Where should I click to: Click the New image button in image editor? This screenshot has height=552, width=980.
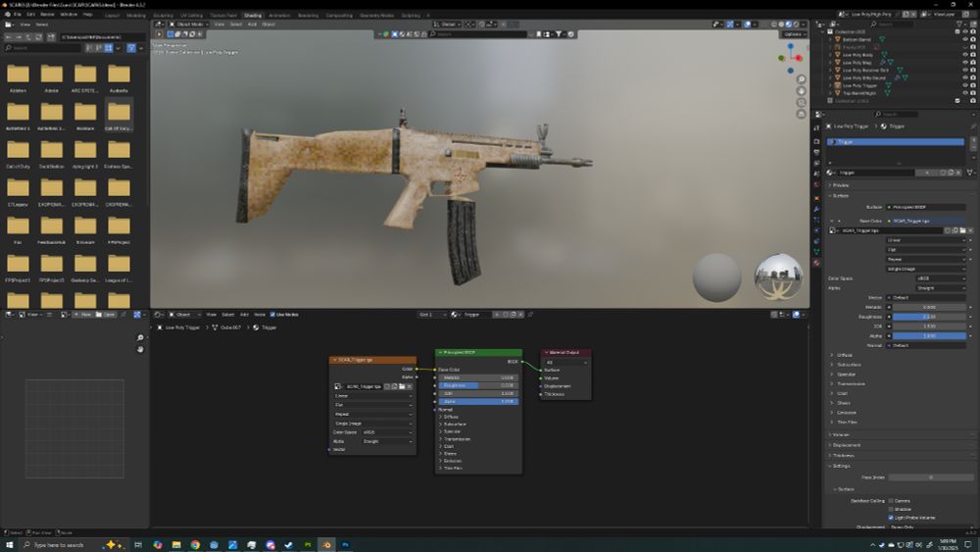pos(83,315)
